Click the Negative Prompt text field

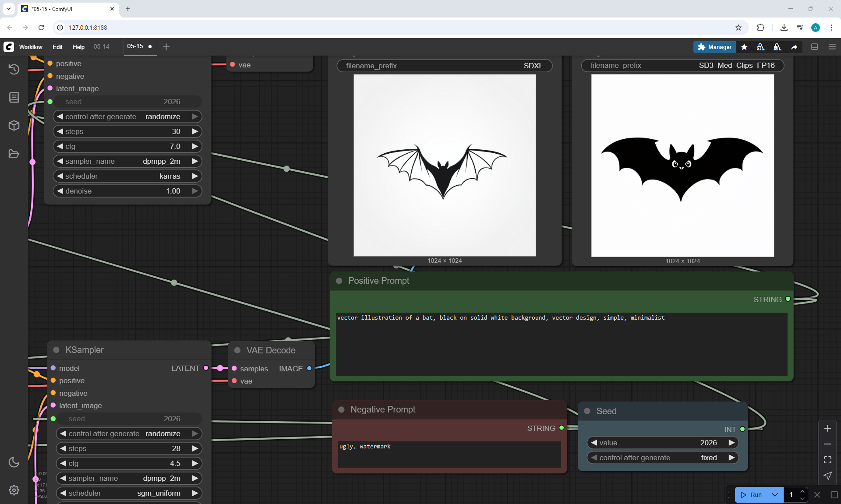coord(449,454)
